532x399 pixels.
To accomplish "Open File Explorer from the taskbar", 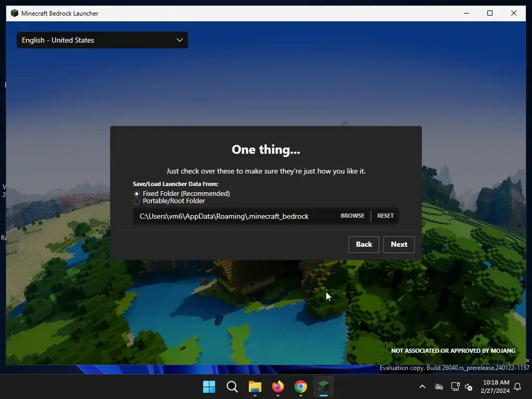I will [x=255, y=387].
